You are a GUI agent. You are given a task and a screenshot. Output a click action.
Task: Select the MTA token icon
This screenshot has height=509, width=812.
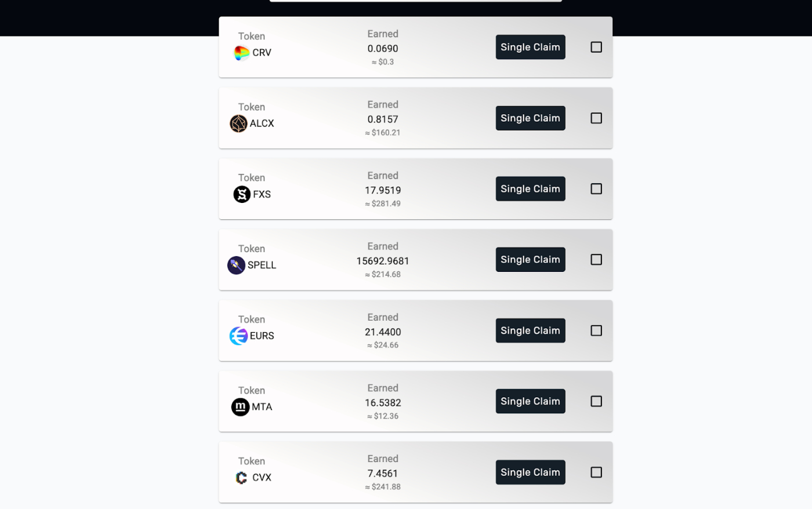[240, 407]
